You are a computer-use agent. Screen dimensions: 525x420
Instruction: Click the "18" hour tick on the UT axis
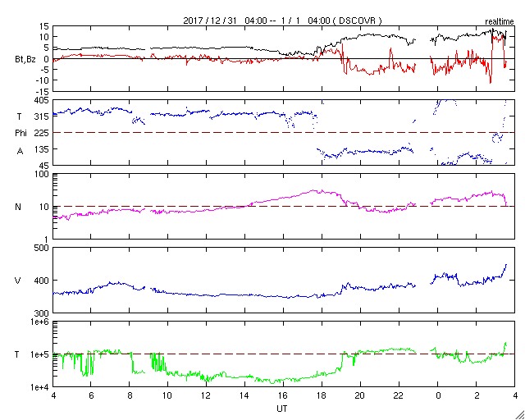tap(322, 395)
